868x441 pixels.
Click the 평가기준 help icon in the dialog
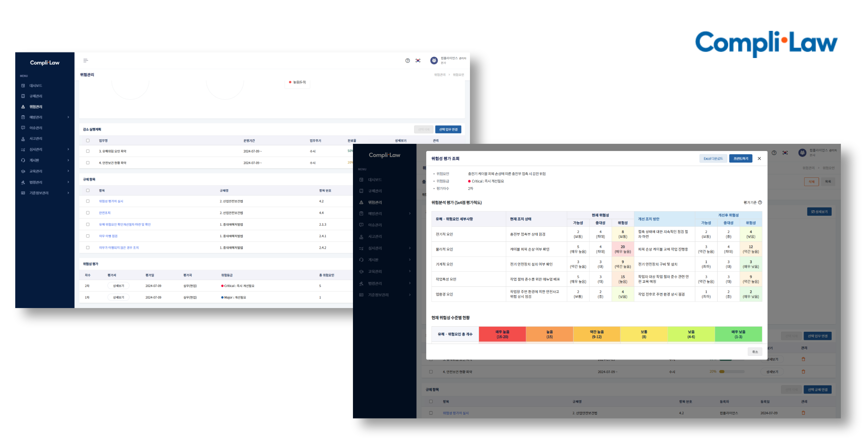point(760,202)
